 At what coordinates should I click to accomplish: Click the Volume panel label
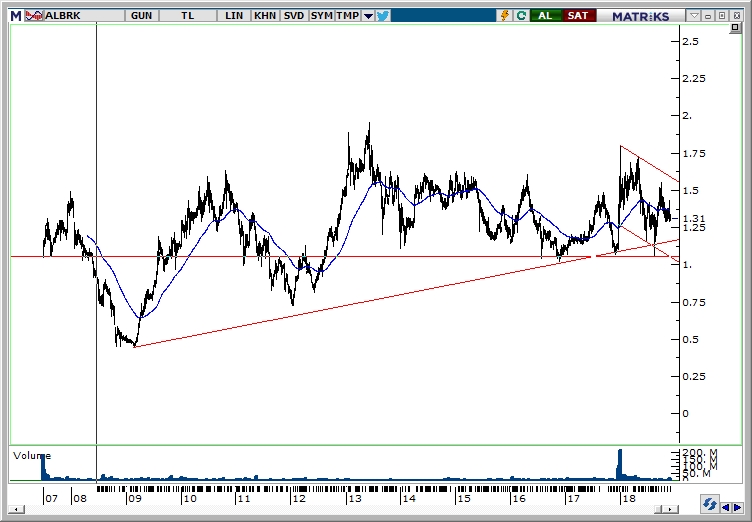[x=32, y=456]
